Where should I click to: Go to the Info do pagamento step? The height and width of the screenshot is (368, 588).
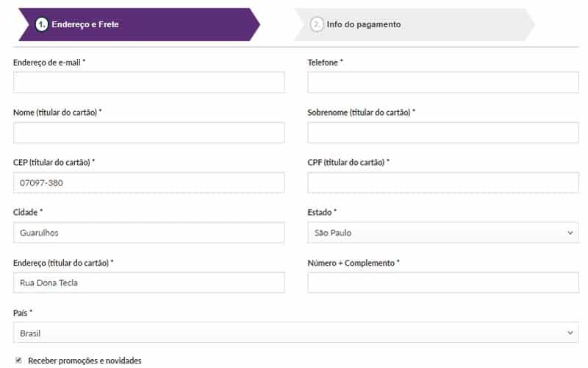pos(415,24)
